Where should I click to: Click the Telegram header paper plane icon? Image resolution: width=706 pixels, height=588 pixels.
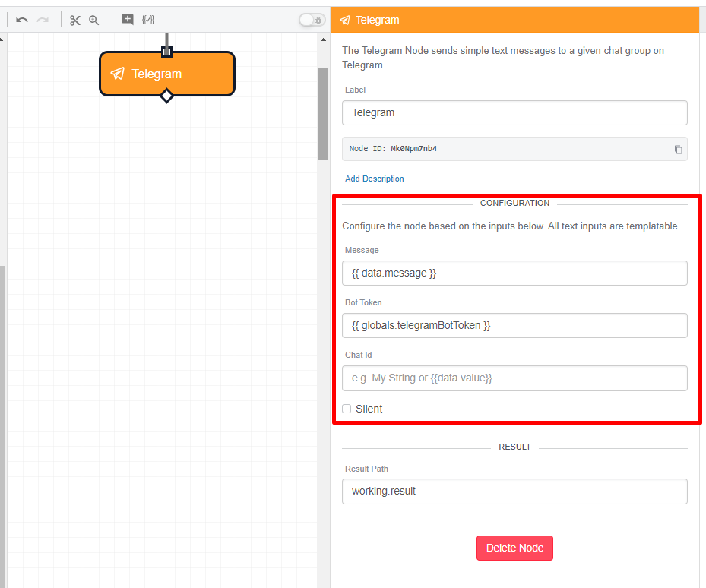click(345, 20)
